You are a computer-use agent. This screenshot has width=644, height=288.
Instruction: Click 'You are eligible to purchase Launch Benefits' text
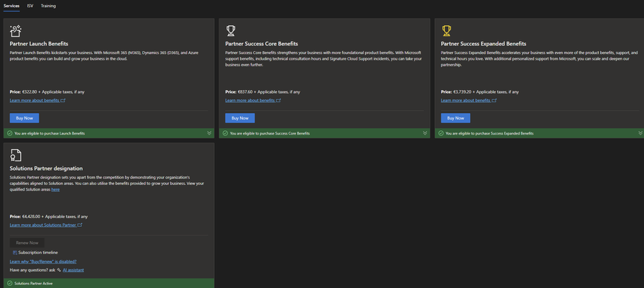pos(50,133)
